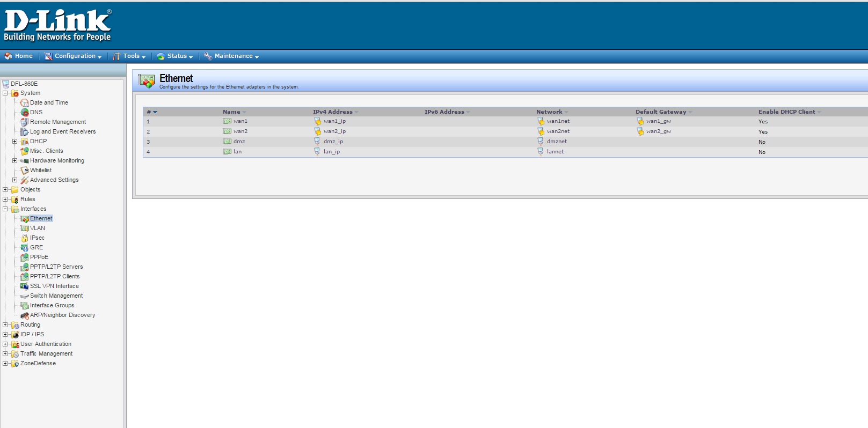Expand the Objects tree node
This screenshot has height=428, width=868.
coord(5,189)
